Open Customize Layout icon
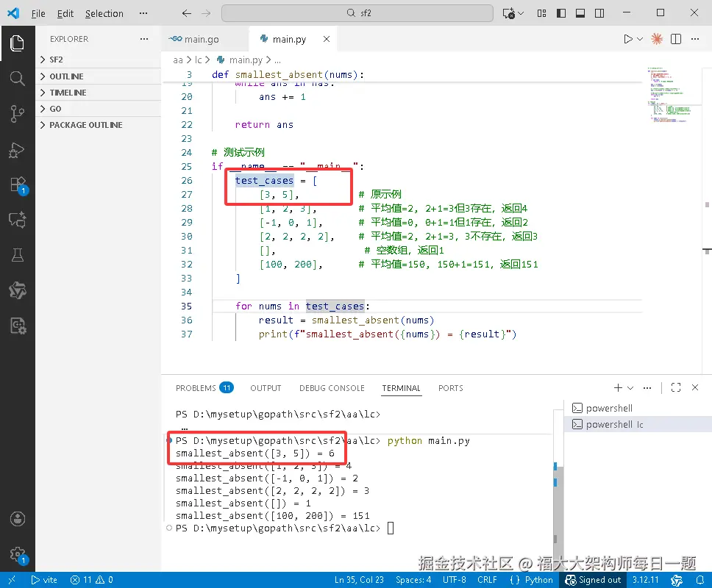This screenshot has width=712, height=588. click(541, 13)
